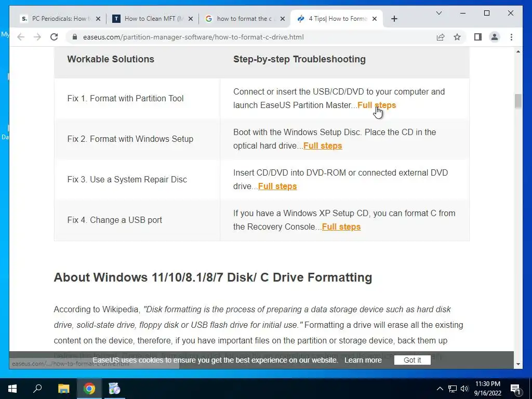The height and width of the screenshot is (399, 532).
Task: Click the scrollbar up arrow
Action: click(518, 51)
